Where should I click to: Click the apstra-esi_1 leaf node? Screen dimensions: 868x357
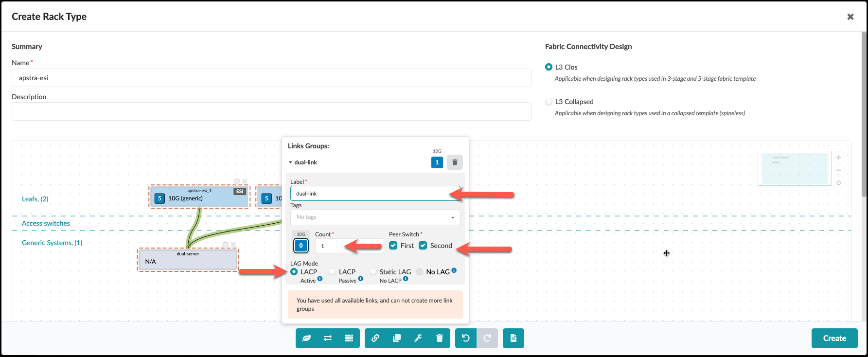coord(199,197)
